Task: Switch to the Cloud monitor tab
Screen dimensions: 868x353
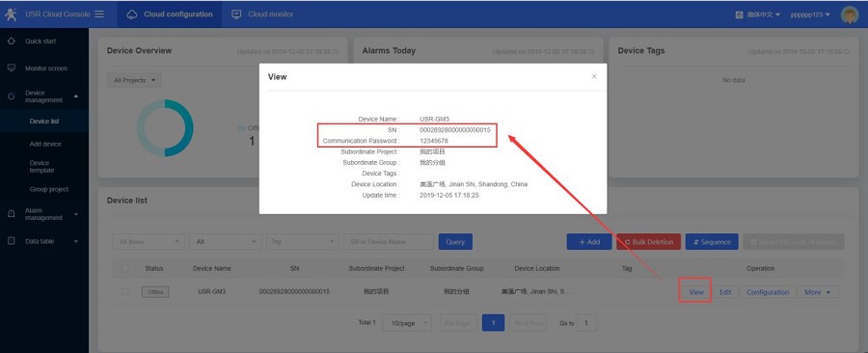Action: point(262,14)
